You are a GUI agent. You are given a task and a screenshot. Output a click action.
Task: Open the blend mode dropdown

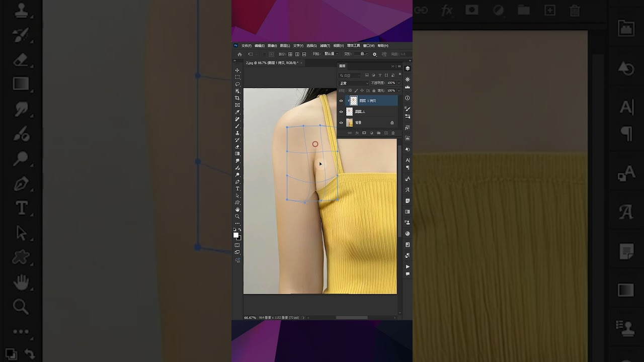point(354,83)
